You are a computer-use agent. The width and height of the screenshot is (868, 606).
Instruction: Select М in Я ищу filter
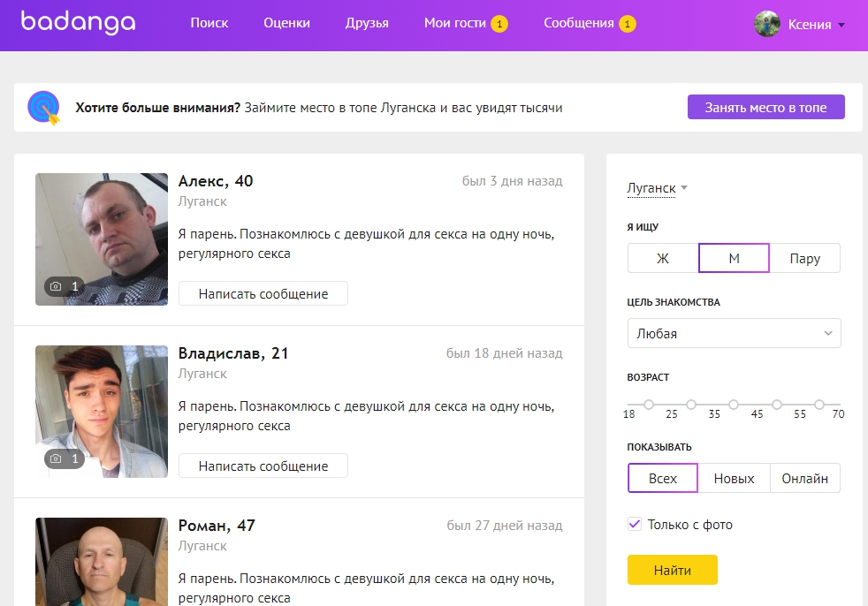tap(734, 259)
